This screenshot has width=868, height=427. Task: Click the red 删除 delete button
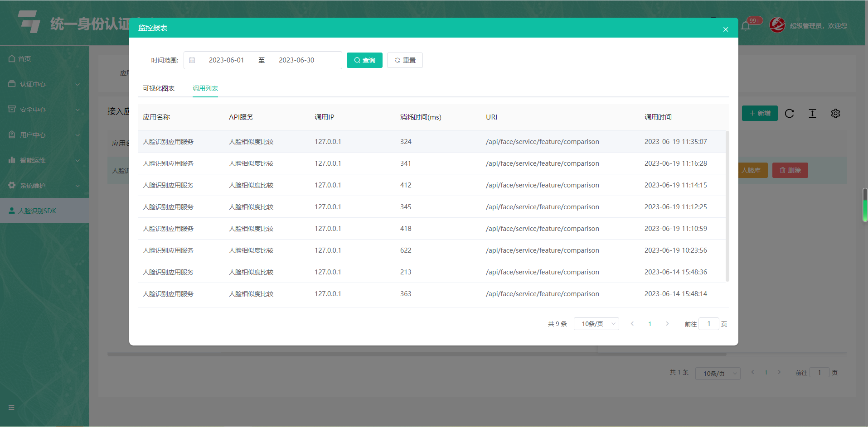point(790,170)
